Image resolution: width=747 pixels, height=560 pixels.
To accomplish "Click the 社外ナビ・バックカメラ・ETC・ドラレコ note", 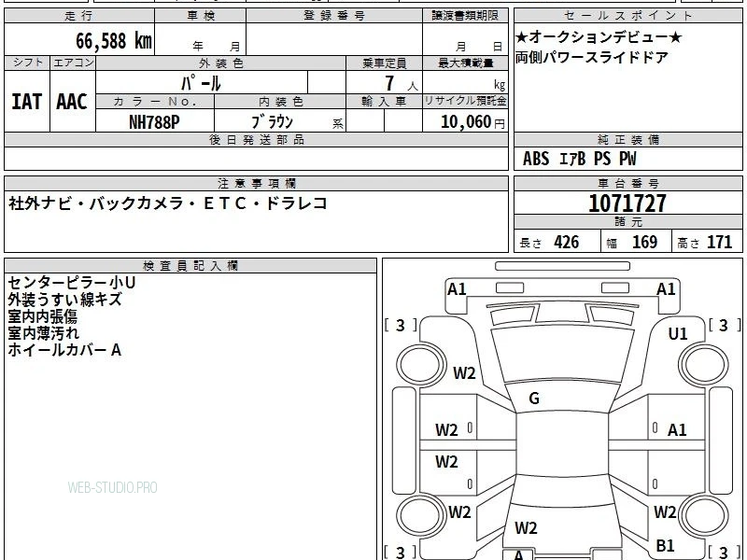I will (168, 203).
